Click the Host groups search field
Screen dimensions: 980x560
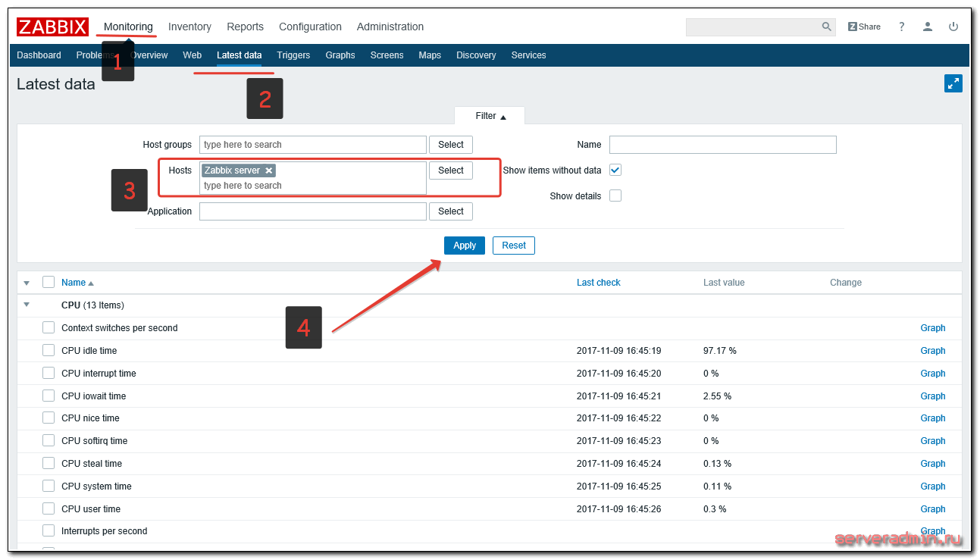point(313,145)
